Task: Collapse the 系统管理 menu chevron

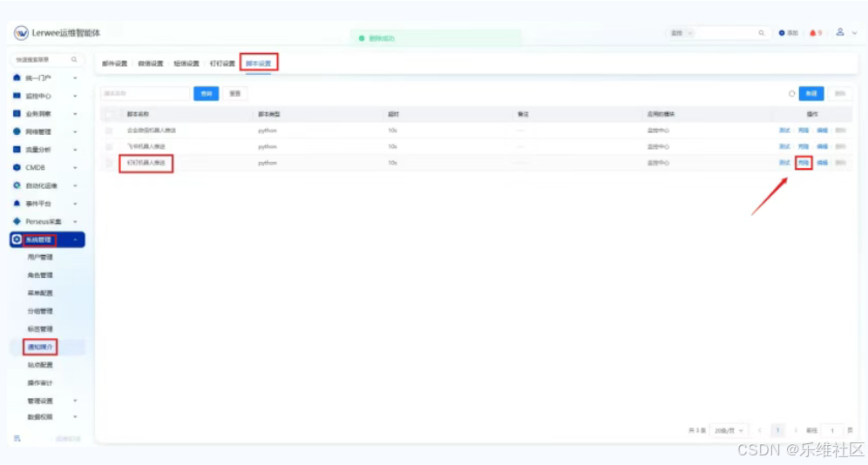Action: (x=75, y=239)
